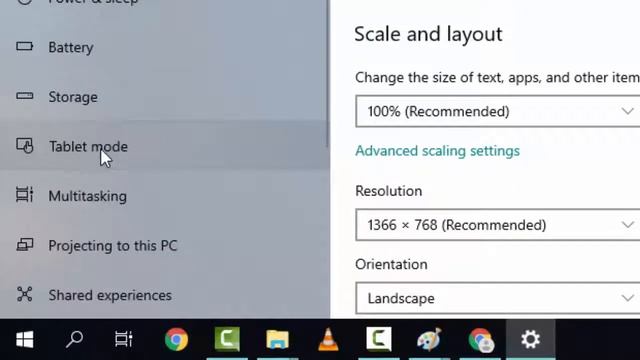The width and height of the screenshot is (640, 360).
Task: Open Task View from taskbar
Action: click(x=123, y=339)
